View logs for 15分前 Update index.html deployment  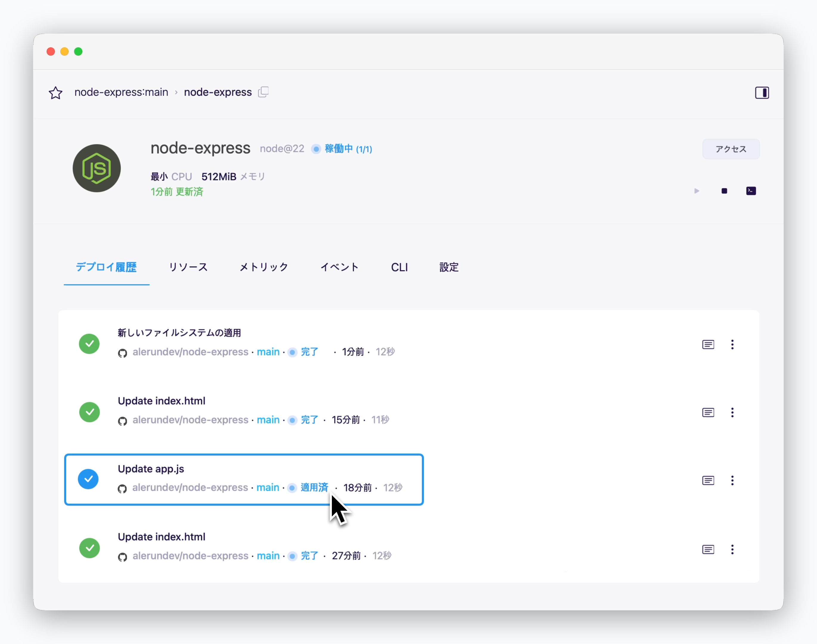(x=708, y=413)
